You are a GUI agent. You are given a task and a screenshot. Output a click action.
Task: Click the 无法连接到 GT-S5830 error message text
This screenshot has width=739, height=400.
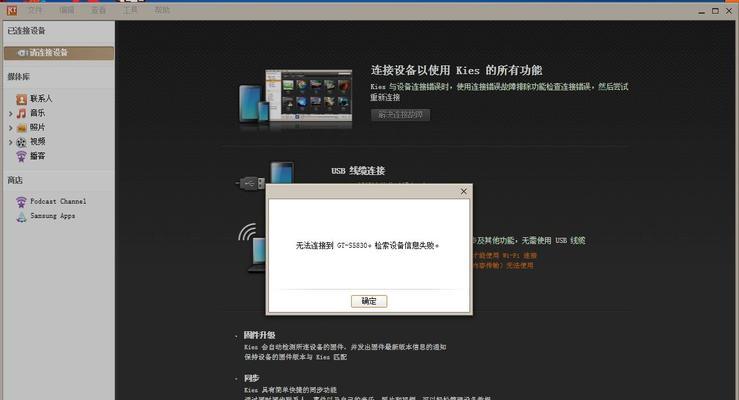click(x=368, y=245)
